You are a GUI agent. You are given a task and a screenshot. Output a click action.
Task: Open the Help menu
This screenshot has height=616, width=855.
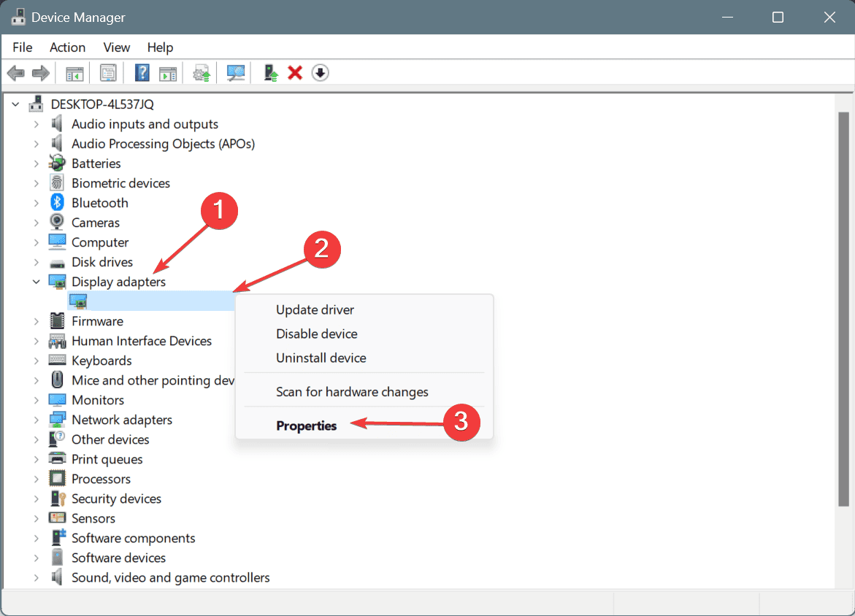[x=161, y=47]
